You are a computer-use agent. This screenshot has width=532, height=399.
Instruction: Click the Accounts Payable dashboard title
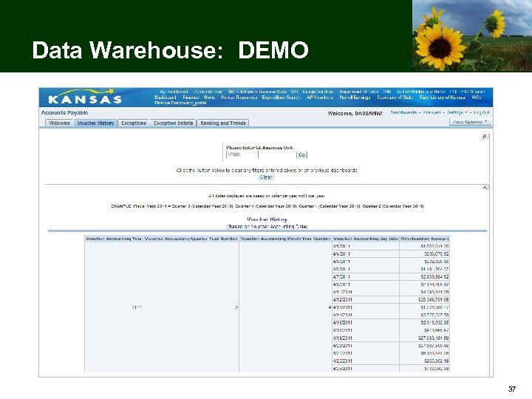tap(64, 112)
